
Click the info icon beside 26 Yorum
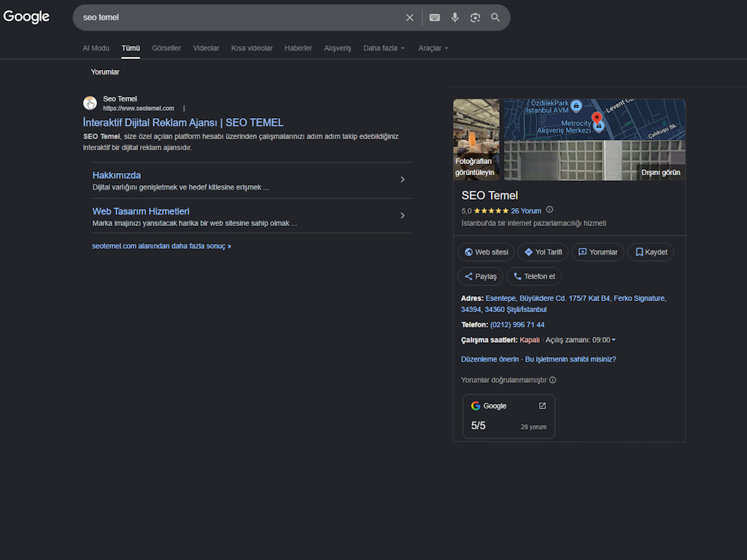click(x=550, y=209)
